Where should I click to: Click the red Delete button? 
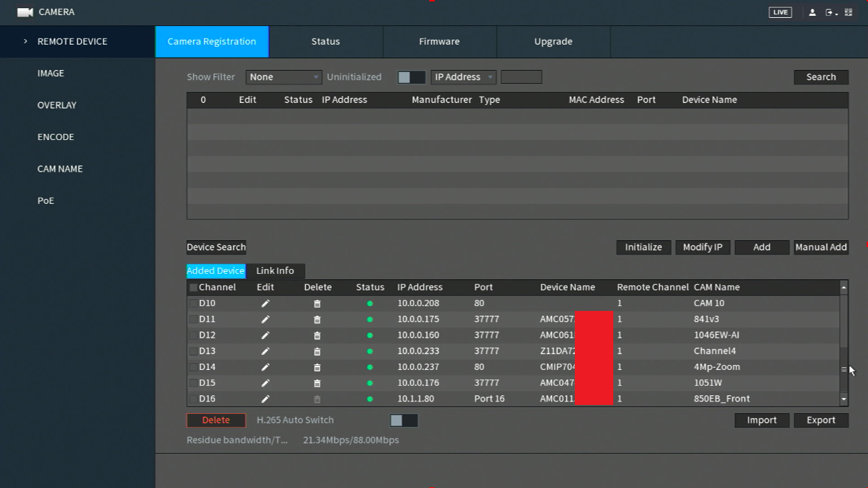216,421
